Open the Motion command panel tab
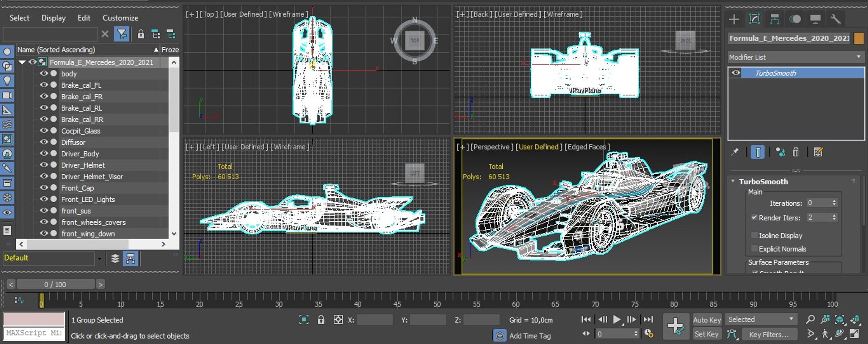This screenshot has height=344, width=868. coord(795,19)
